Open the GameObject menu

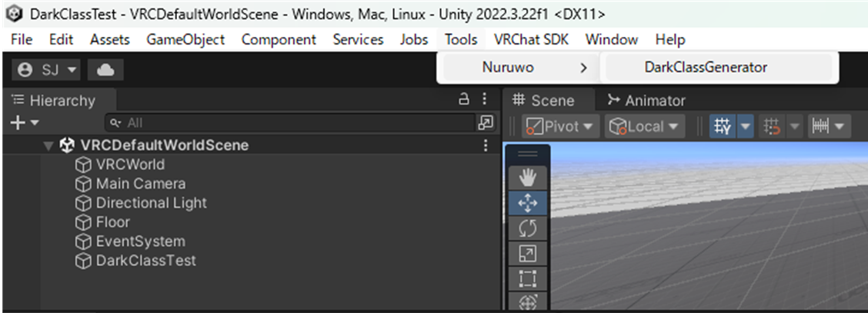tap(185, 40)
